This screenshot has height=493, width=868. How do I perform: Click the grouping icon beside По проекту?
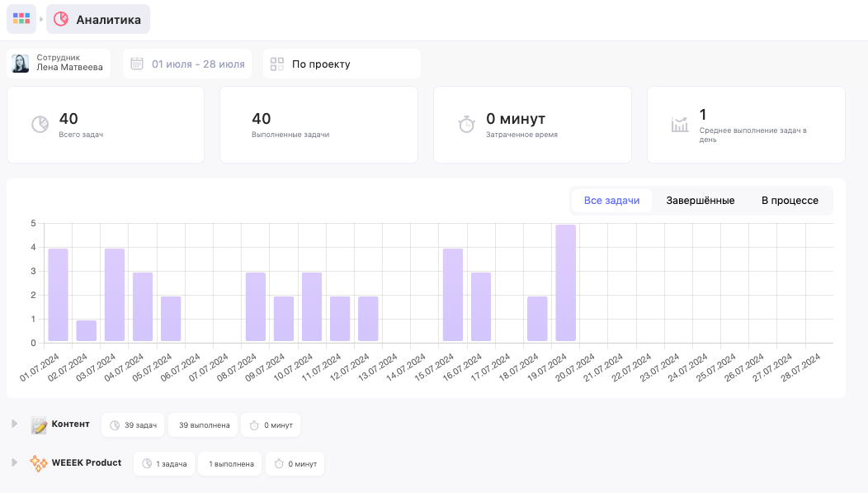[x=277, y=64]
